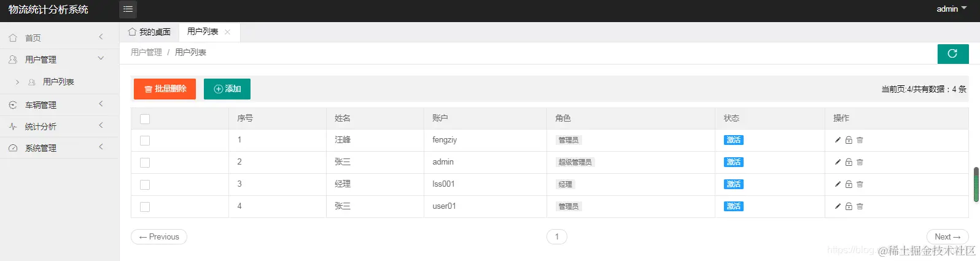Click the edit pencil for user01
980x261 pixels.
[838, 206]
